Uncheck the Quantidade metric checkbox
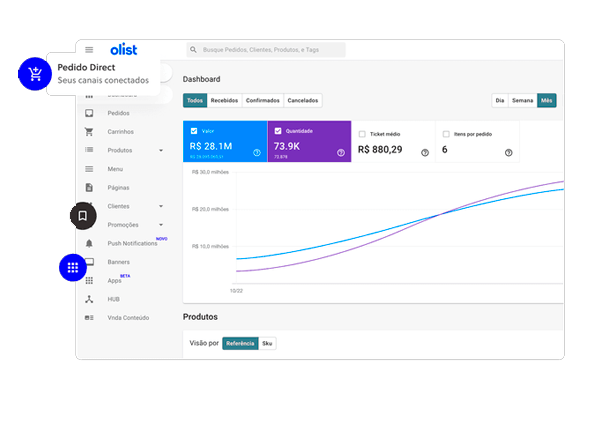This screenshot has width=601, height=422. coord(277,131)
